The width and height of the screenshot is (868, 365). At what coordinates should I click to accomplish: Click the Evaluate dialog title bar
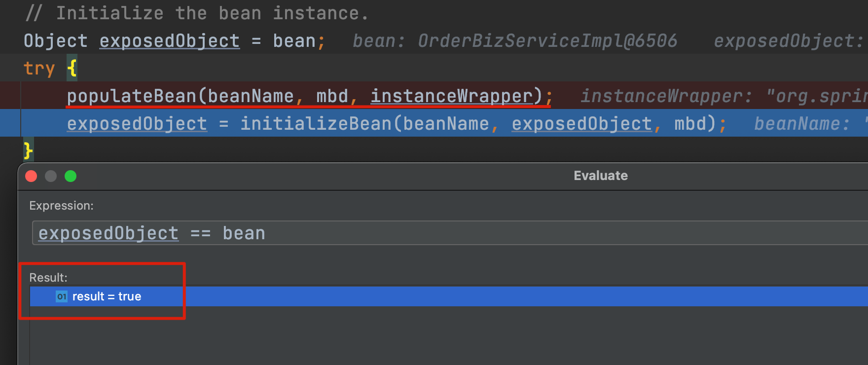[x=600, y=176]
